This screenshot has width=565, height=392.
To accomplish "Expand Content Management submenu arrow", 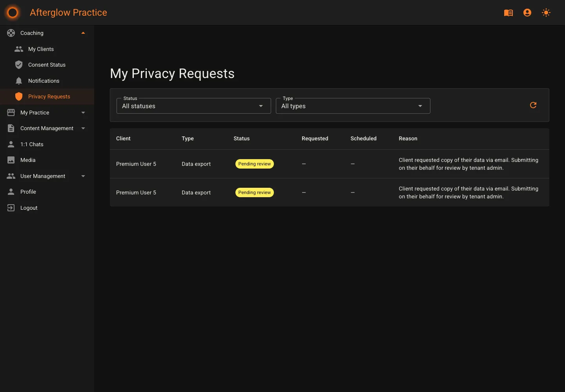I will click(83, 128).
